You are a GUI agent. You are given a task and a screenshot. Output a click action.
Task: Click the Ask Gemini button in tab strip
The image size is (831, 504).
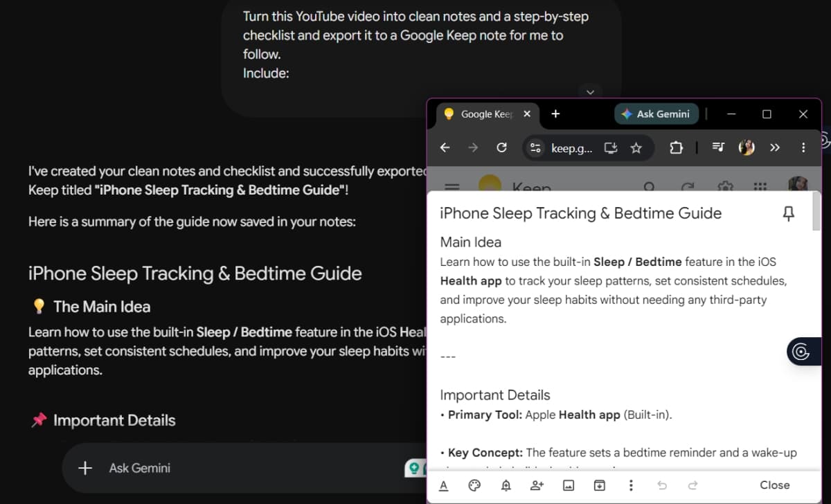click(x=656, y=114)
